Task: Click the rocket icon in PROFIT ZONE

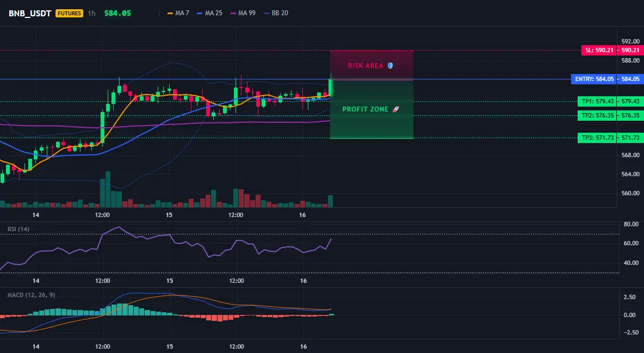Action: click(x=395, y=109)
